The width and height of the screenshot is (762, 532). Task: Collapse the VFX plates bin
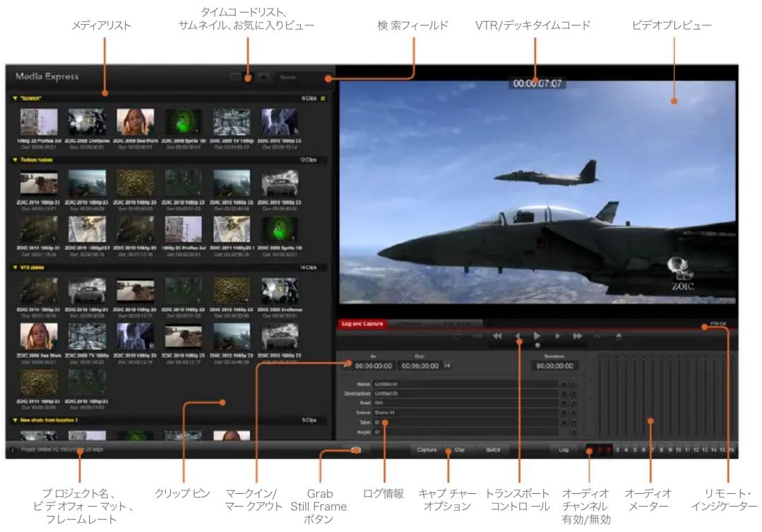(15, 267)
